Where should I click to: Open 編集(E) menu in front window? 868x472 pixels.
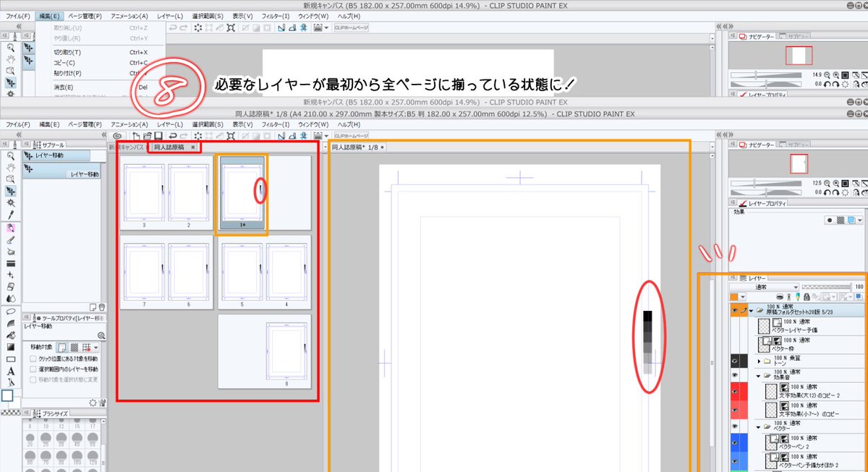pos(50,124)
